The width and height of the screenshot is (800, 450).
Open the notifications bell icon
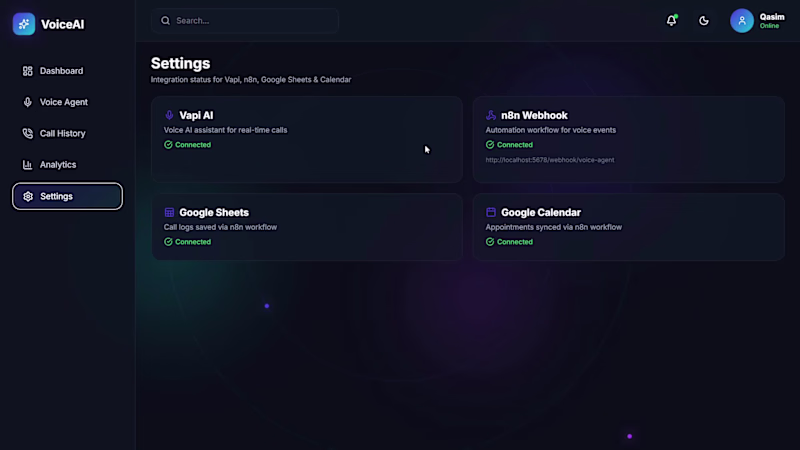pos(671,20)
